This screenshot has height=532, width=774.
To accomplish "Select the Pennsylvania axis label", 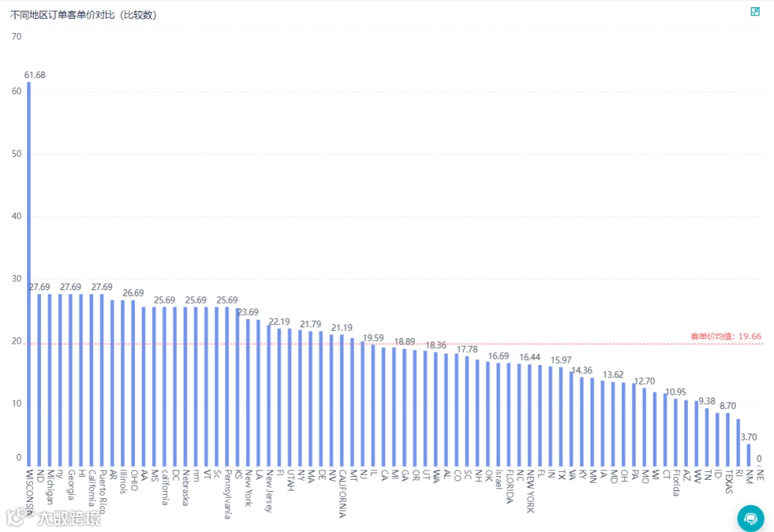I will pyautogui.click(x=227, y=494).
